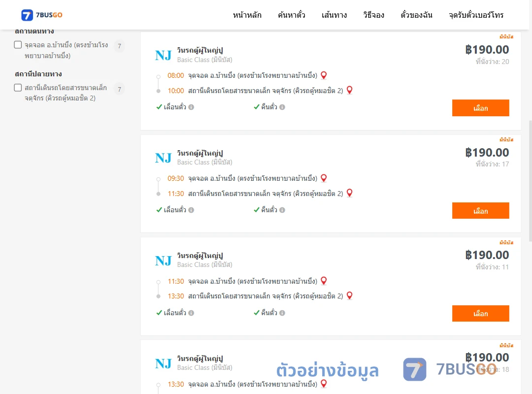532x394 pixels.
Task: Show map pin for 08:00 departure stop
Action: 324,75
